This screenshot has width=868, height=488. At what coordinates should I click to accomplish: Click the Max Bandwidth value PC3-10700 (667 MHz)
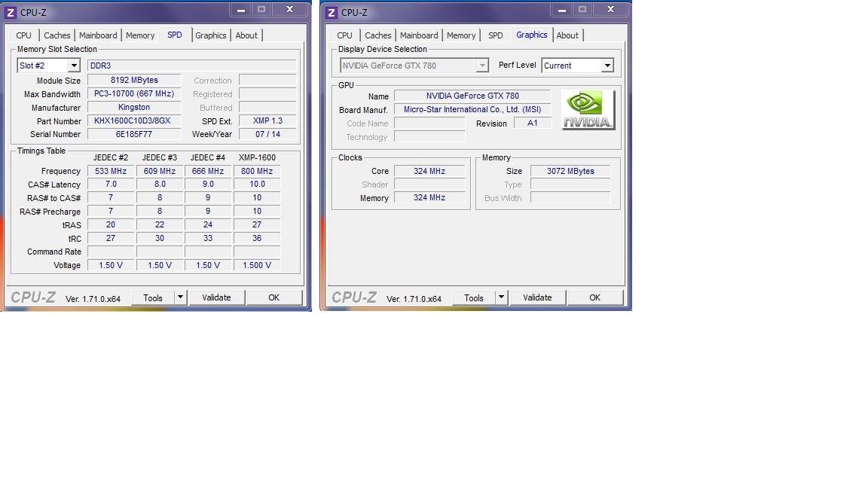134,93
